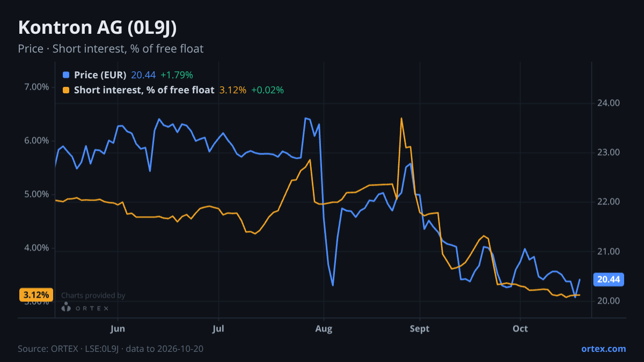Click the Aug x-axis label
Image resolution: width=644 pixels, height=362 pixels.
[x=323, y=329]
